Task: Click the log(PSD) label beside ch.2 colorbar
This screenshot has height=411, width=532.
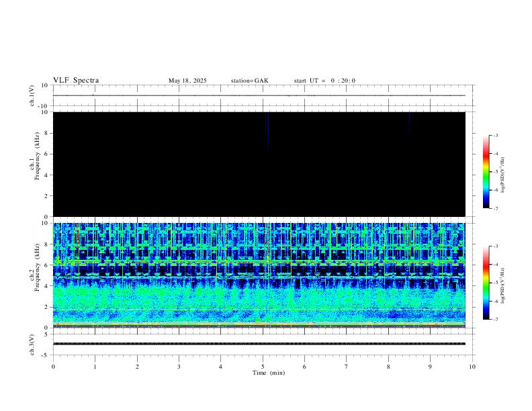Action: [502, 285]
